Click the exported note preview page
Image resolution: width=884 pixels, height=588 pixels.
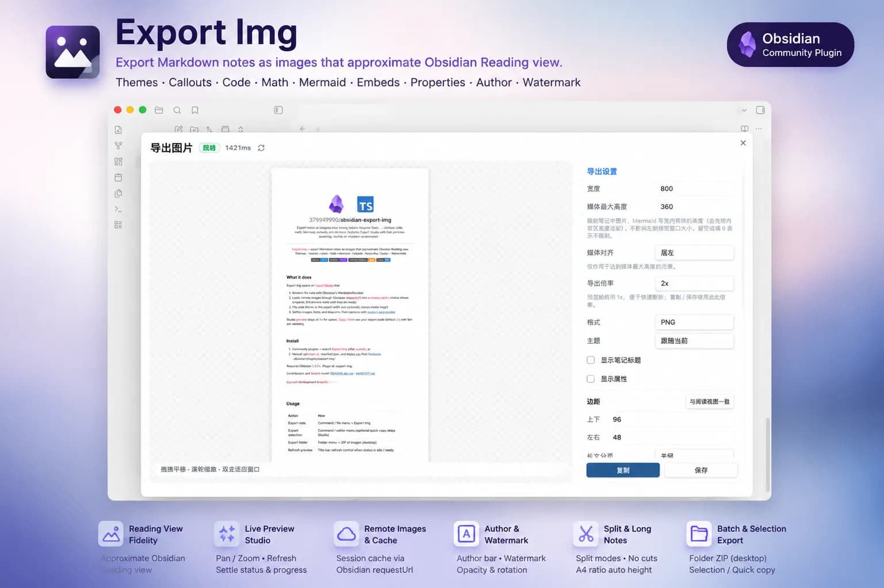click(350, 315)
